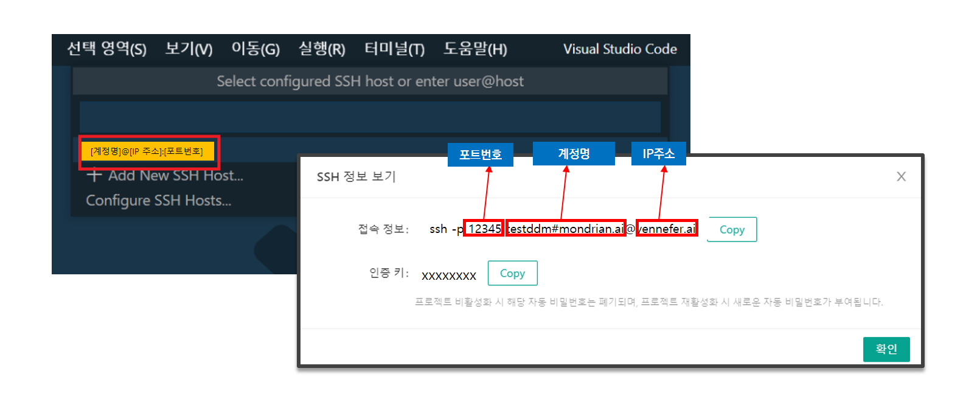The height and width of the screenshot is (399, 980).
Task: Click the 확인 button
Action: pos(886,349)
